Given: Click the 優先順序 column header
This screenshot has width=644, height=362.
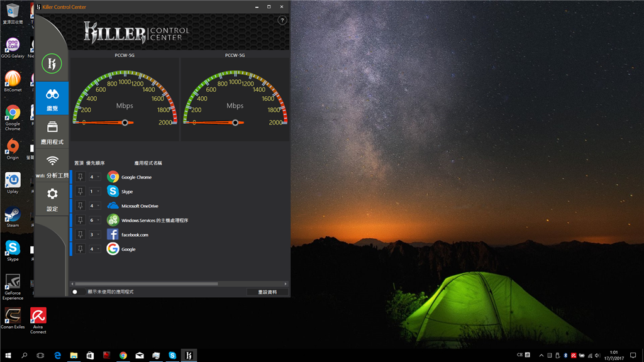Looking at the screenshot, I should pos(96,163).
